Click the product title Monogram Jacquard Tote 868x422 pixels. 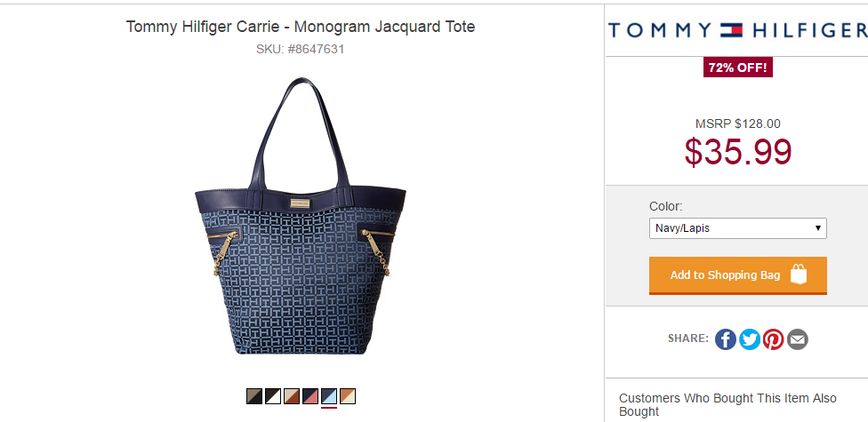384,26
